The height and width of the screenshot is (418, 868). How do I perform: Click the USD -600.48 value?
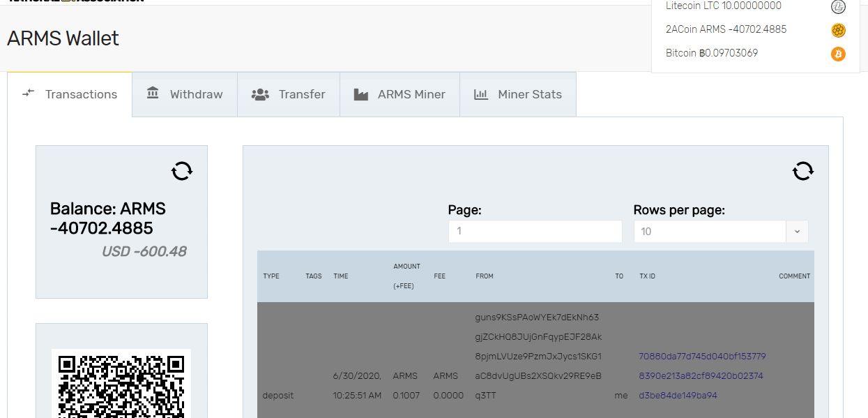pos(144,251)
